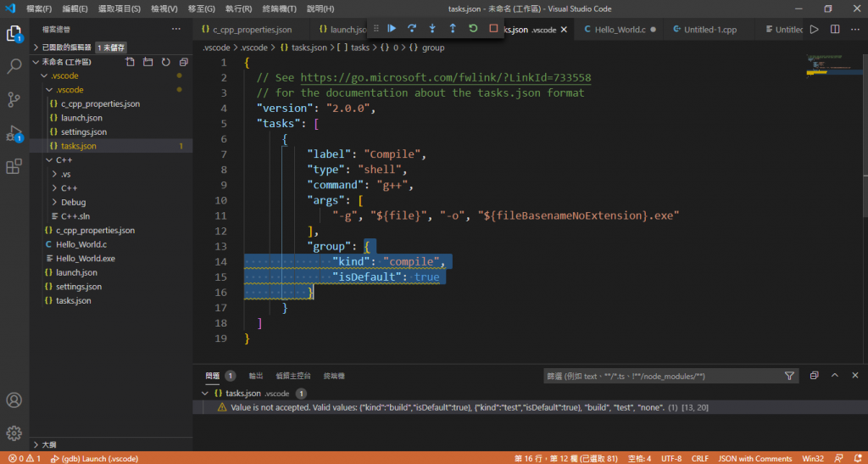Grab the debug toolbar drag handle
The image size is (868, 464).
coord(376,29)
